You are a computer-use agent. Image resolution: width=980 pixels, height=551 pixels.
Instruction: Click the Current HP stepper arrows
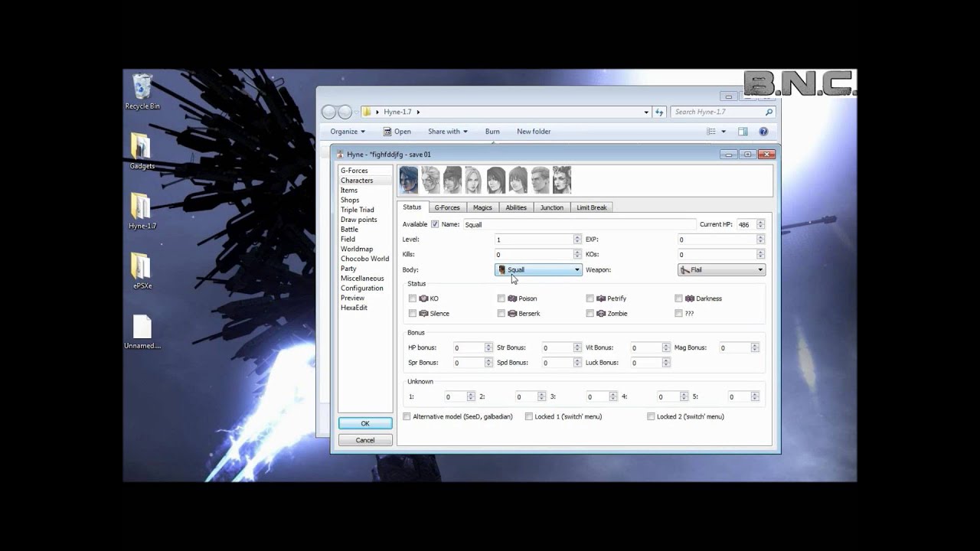tap(760, 224)
